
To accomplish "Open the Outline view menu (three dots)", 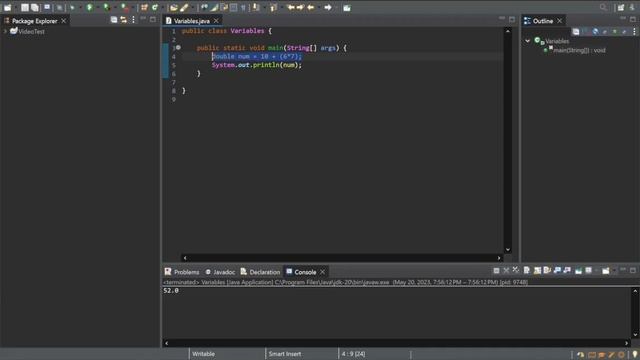I will pyautogui.click(x=634, y=31).
